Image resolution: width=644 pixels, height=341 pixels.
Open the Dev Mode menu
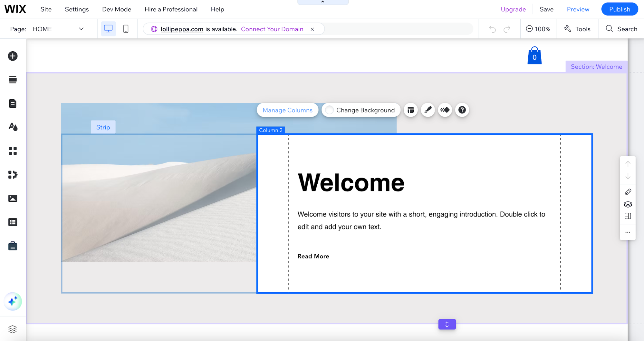click(x=116, y=9)
